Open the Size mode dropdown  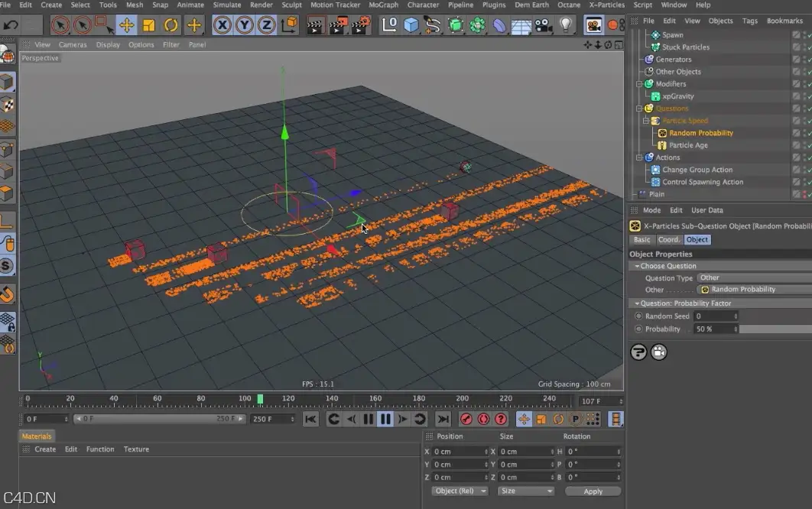[525, 491]
